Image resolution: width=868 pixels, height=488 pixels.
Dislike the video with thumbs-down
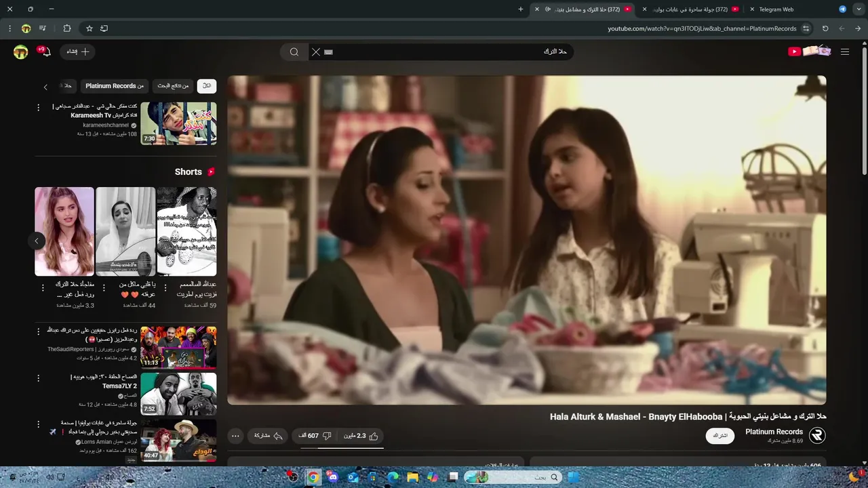tap(314, 436)
